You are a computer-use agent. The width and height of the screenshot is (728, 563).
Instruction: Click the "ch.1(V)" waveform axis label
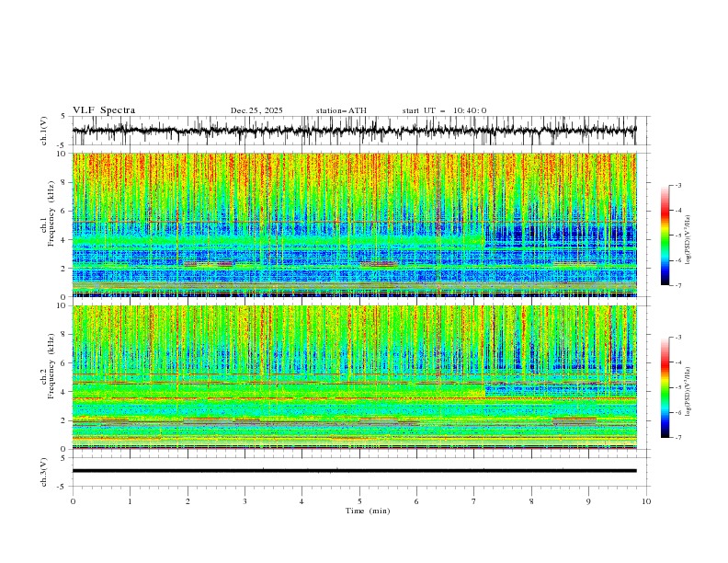(x=44, y=131)
